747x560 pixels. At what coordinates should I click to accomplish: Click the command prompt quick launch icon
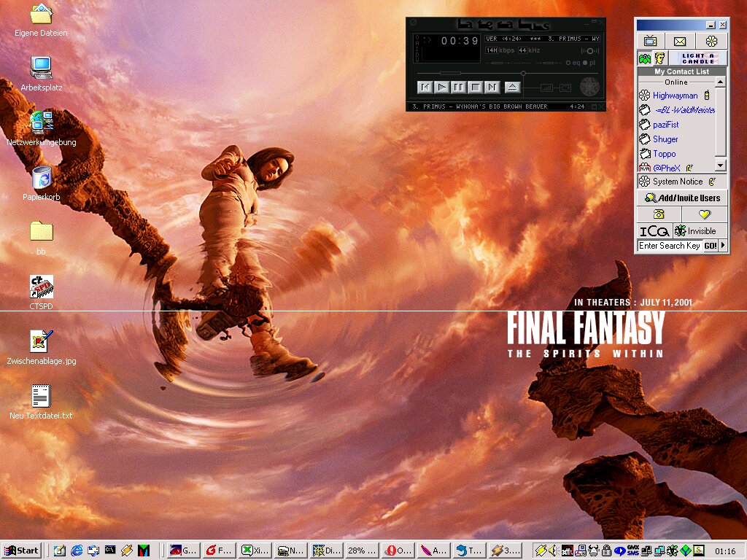click(x=110, y=551)
